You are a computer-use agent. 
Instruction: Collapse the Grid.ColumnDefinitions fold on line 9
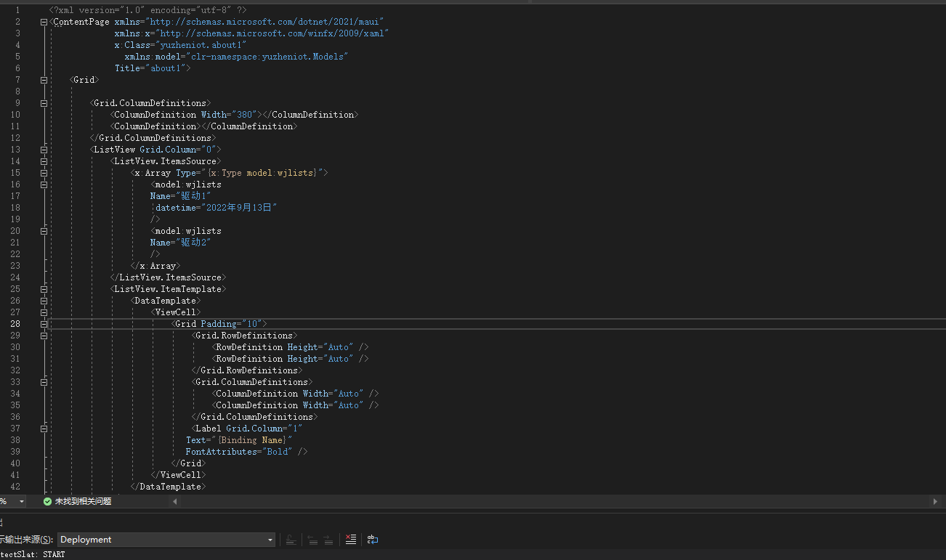click(44, 103)
